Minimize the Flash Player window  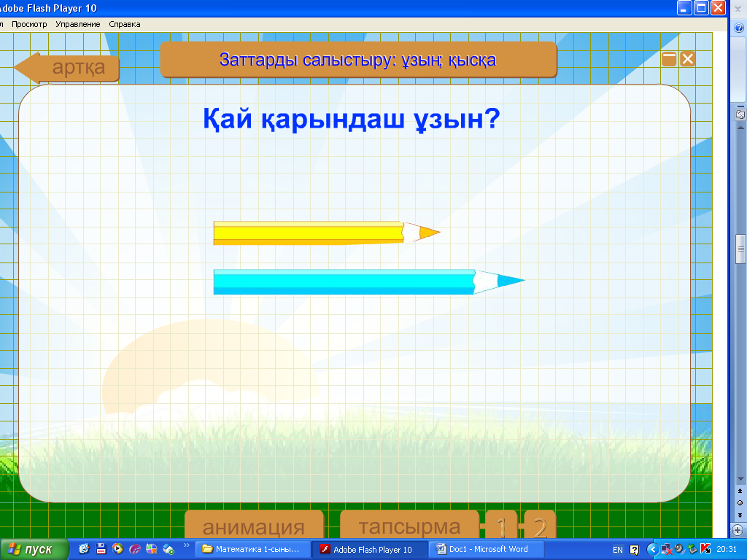point(684,8)
